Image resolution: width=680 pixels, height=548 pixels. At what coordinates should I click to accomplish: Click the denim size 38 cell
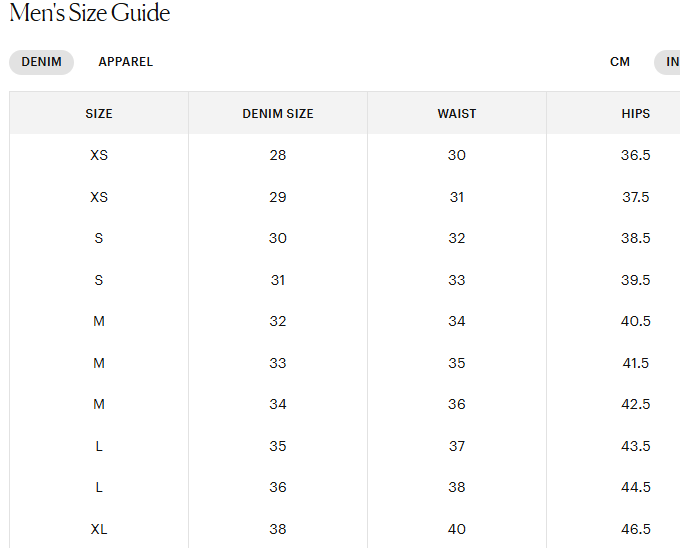[x=278, y=529]
